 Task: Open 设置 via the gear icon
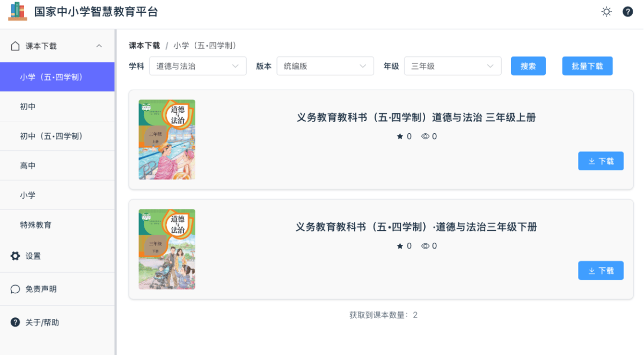[x=16, y=256]
